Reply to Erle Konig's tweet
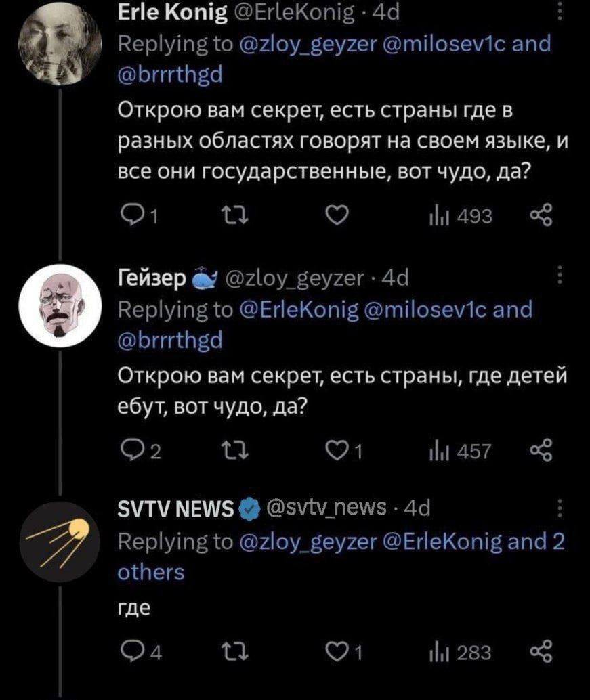590x700 pixels. click(128, 216)
